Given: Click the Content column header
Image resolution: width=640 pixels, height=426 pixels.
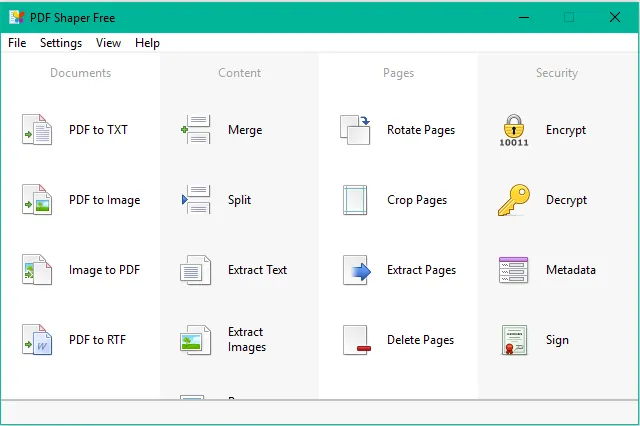Looking at the screenshot, I should (x=240, y=73).
